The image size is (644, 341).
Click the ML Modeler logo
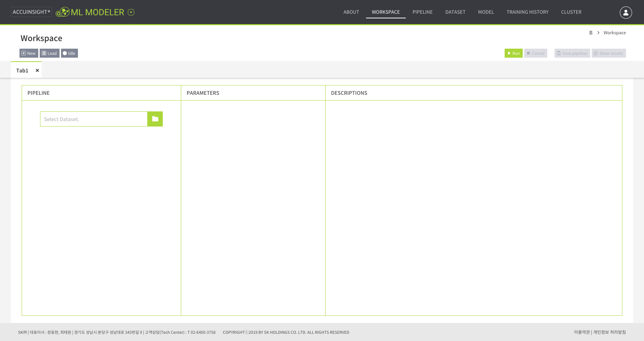[x=90, y=12]
